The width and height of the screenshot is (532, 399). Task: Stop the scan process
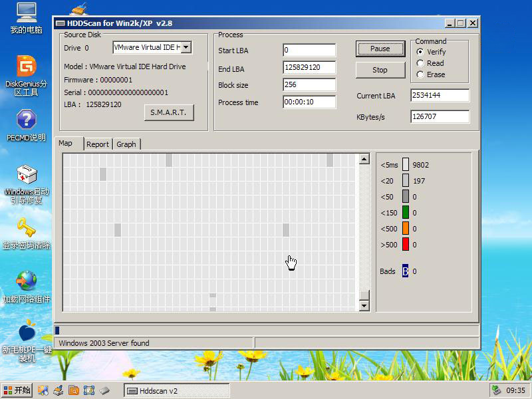point(380,70)
